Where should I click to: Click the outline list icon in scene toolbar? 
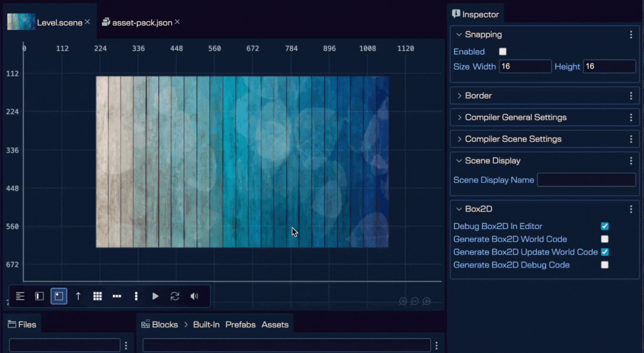click(x=20, y=296)
